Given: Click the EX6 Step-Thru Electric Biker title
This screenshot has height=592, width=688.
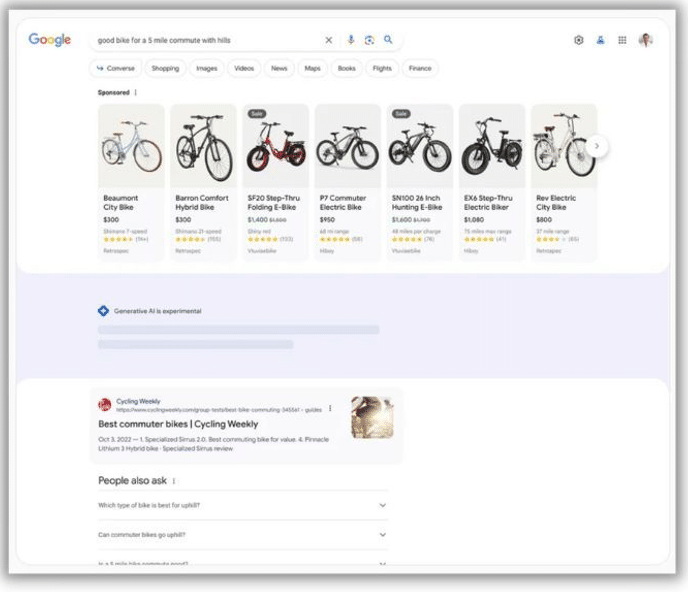Looking at the screenshot, I should pyautogui.click(x=488, y=203).
